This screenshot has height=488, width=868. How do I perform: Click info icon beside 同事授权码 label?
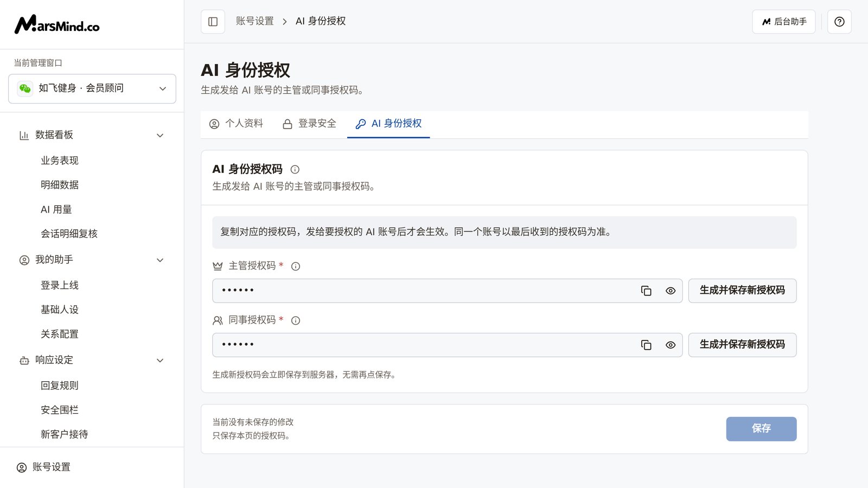point(296,320)
